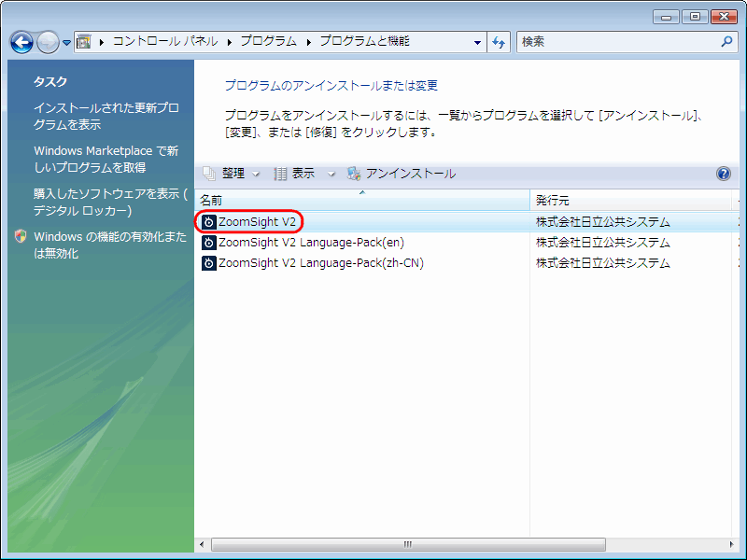Sort list by 名前 column header
747x560 pixels.
coord(280,201)
